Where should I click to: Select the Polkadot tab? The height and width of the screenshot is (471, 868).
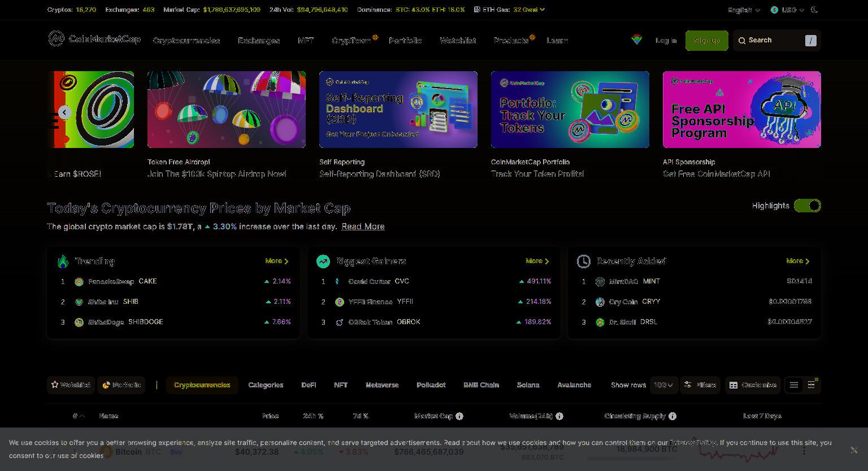[x=431, y=385]
